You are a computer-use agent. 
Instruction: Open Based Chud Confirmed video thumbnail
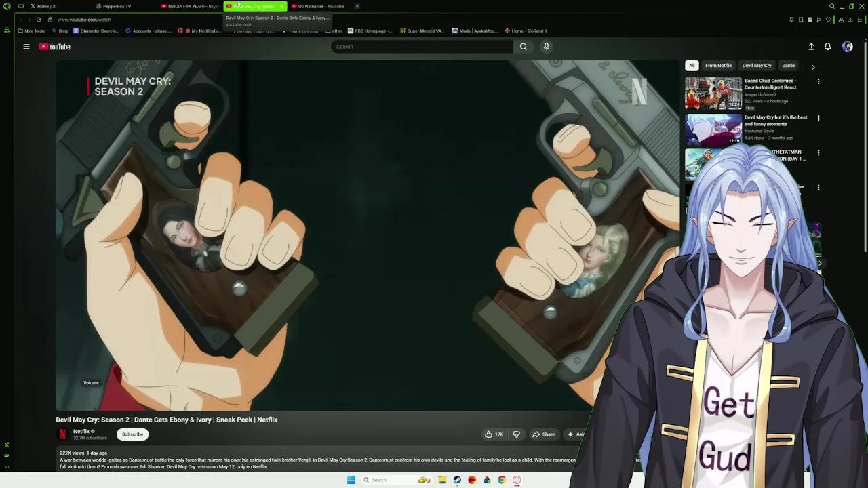pyautogui.click(x=713, y=94)
